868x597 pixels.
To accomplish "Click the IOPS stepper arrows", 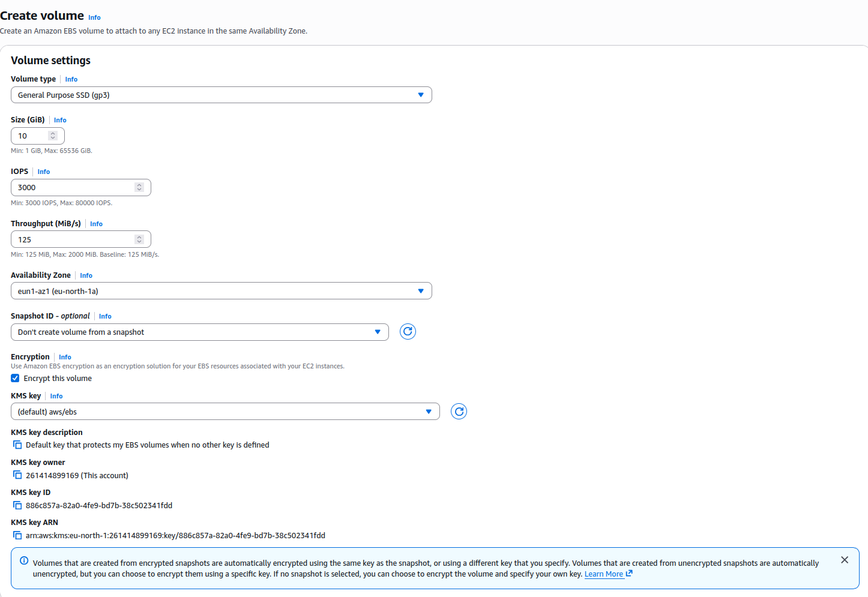I will [139, 187].
